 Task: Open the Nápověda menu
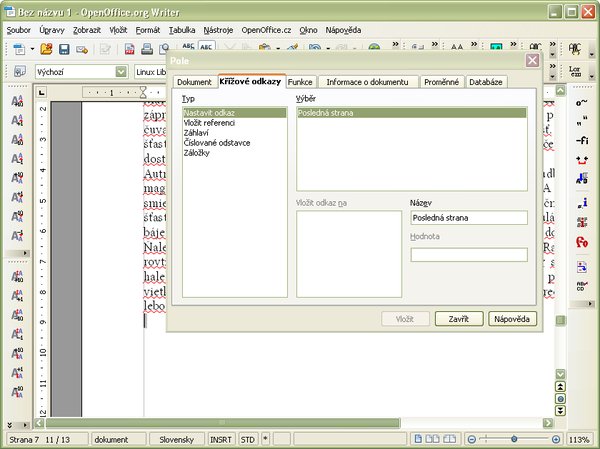tap(343, 30)
